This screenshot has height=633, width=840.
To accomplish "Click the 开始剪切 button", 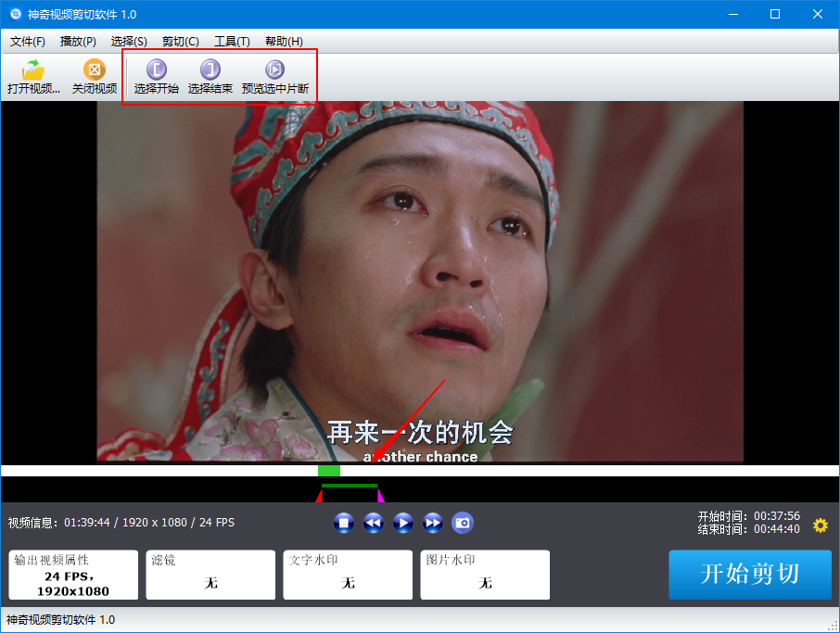I will point(750,574).
